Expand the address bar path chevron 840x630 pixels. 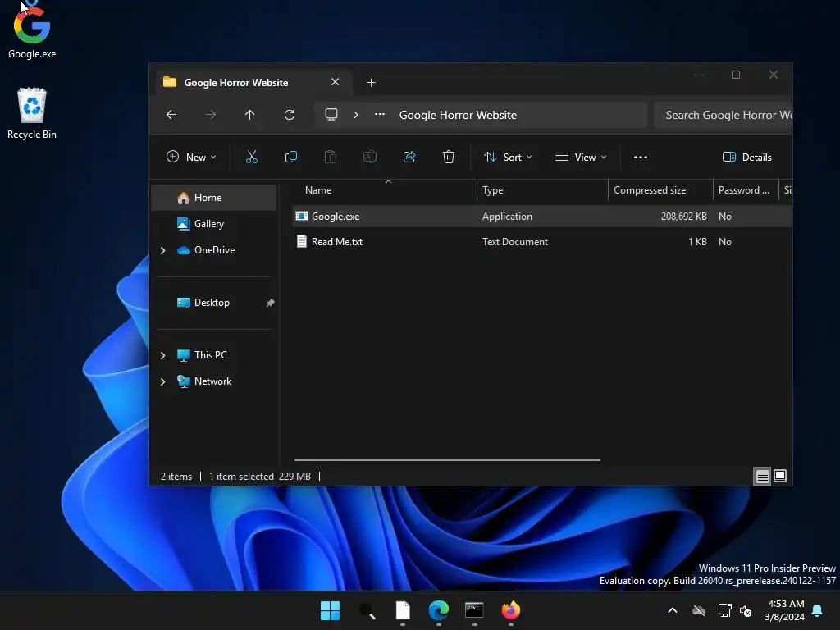point(356,115)
